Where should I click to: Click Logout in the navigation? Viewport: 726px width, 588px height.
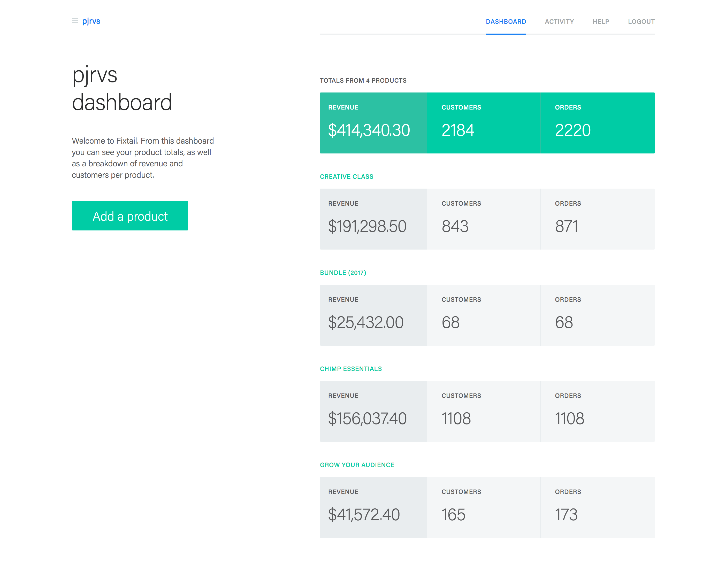coord(641,22)
